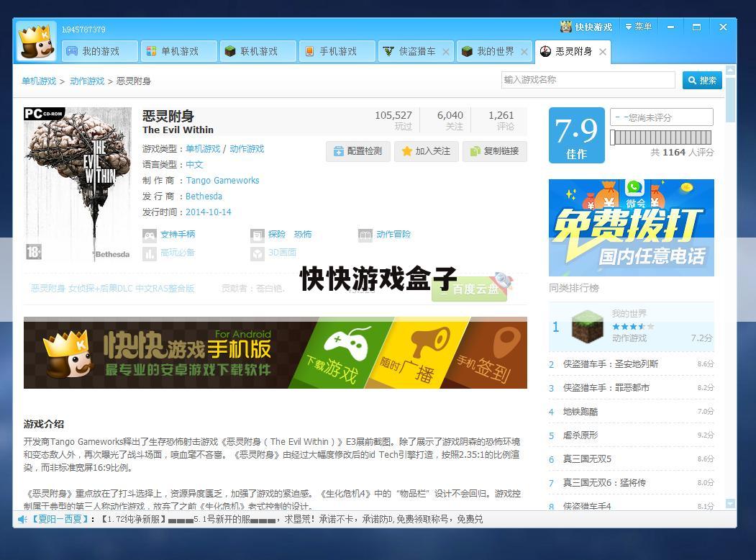Open the 女侦探+后果DLC download entry

click(x=112, y=289)
